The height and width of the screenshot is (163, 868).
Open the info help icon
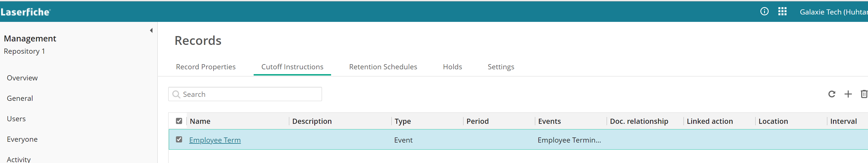(764, 11)
